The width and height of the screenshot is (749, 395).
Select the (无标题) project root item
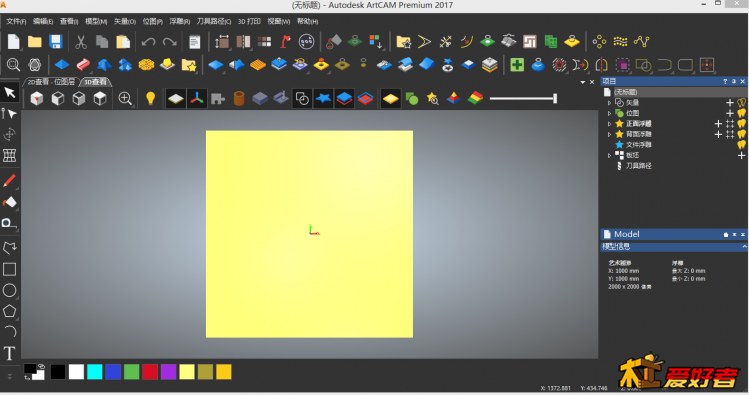pos(625,92)
